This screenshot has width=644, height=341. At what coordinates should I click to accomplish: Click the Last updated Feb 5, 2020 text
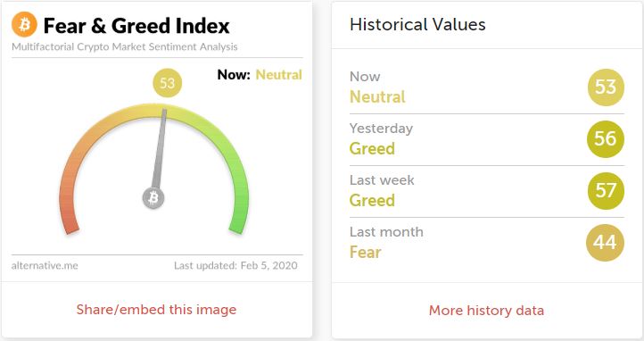click(235, 266)
